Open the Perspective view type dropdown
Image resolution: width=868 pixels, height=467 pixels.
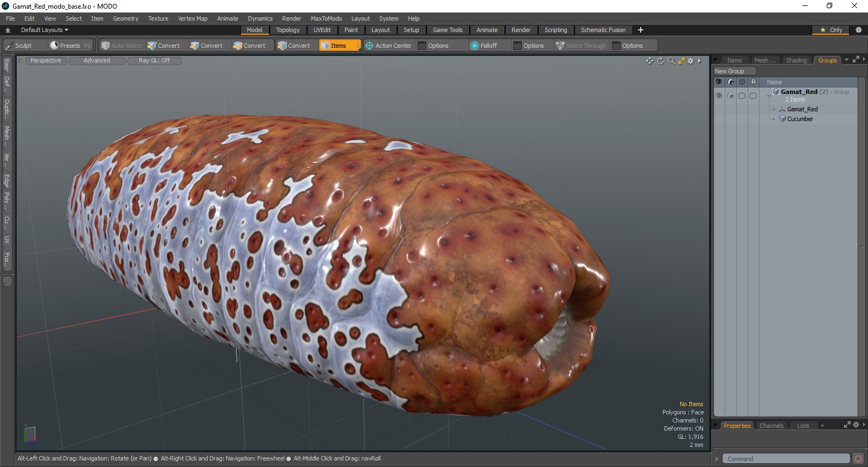pos(46,61)
